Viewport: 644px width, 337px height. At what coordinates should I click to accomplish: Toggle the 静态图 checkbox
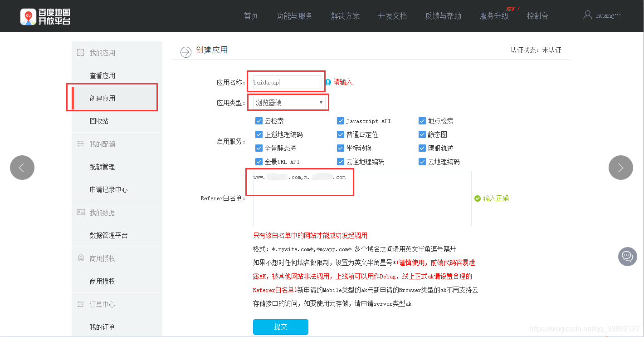coord(422,134)
